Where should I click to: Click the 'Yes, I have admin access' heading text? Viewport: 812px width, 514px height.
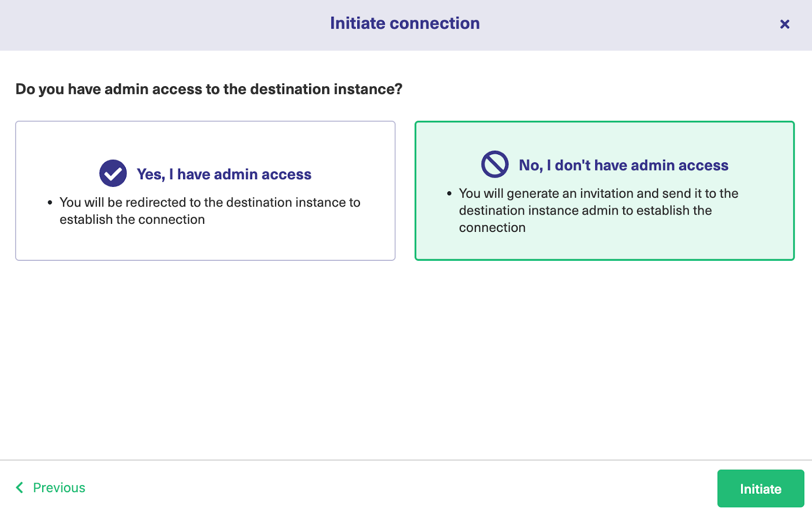point(224,174)
